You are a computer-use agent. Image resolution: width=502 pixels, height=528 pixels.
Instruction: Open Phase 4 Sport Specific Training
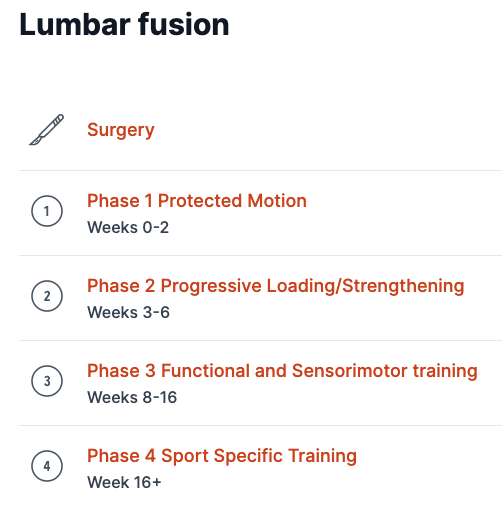click(222, 456)
